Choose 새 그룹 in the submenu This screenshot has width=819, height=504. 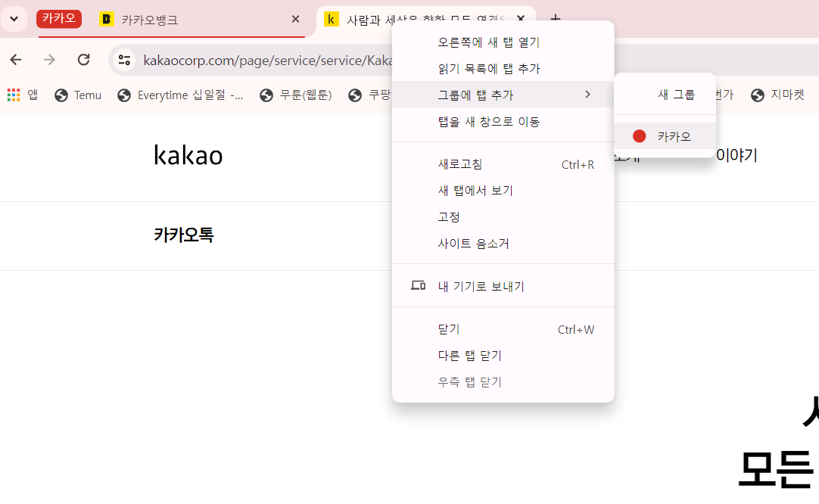coord(665,95)
